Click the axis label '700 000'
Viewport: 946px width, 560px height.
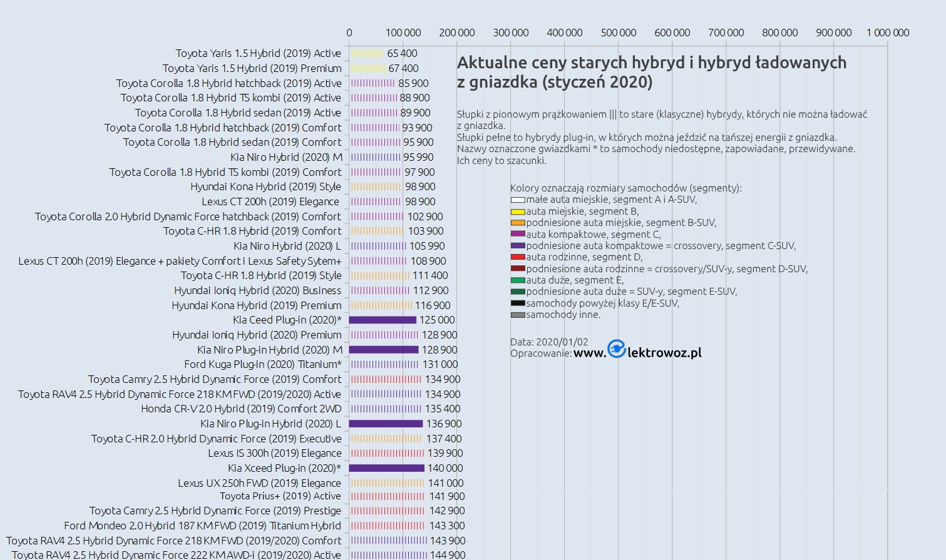point(726,33)
